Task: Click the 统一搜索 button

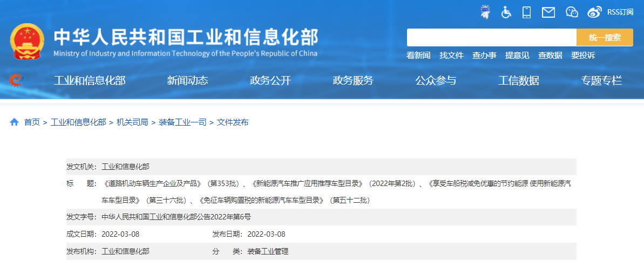Action: pyautogui.click(x=605, y=37)
